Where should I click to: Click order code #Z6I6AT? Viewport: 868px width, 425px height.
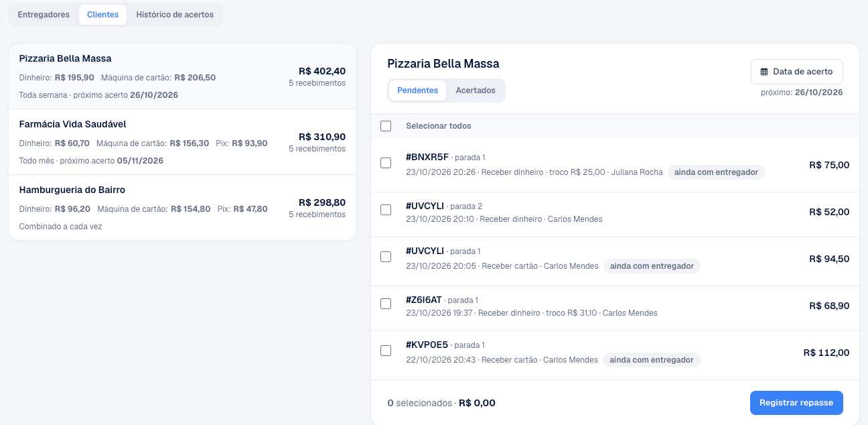pyautogui.click(x=424, y=300)
